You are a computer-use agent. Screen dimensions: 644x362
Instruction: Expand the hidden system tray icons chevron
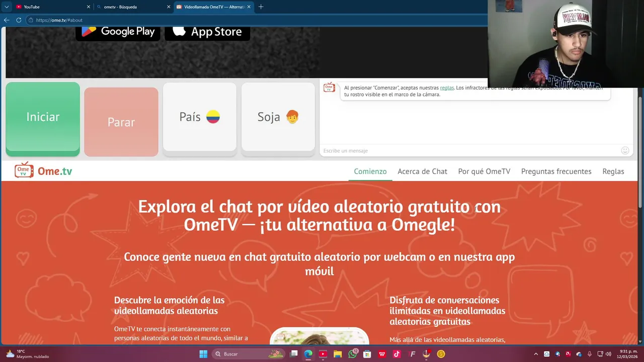tap(535, 354)
